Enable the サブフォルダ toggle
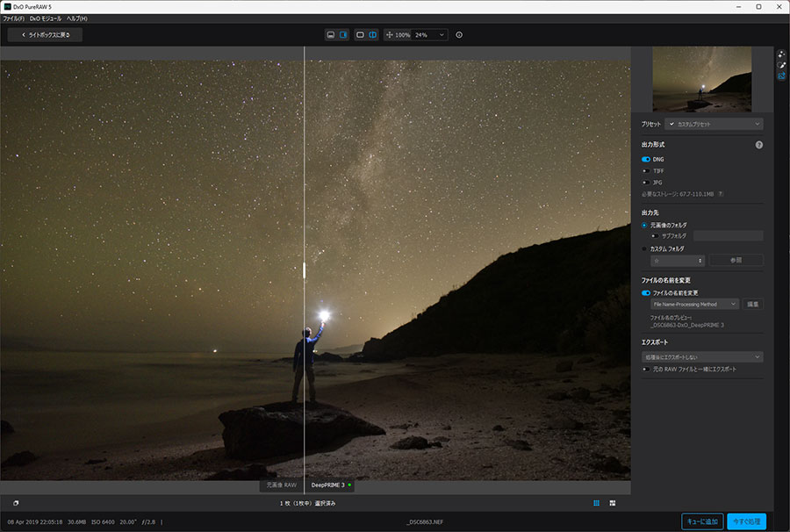The image size is (790, 532). click(655, 236)
